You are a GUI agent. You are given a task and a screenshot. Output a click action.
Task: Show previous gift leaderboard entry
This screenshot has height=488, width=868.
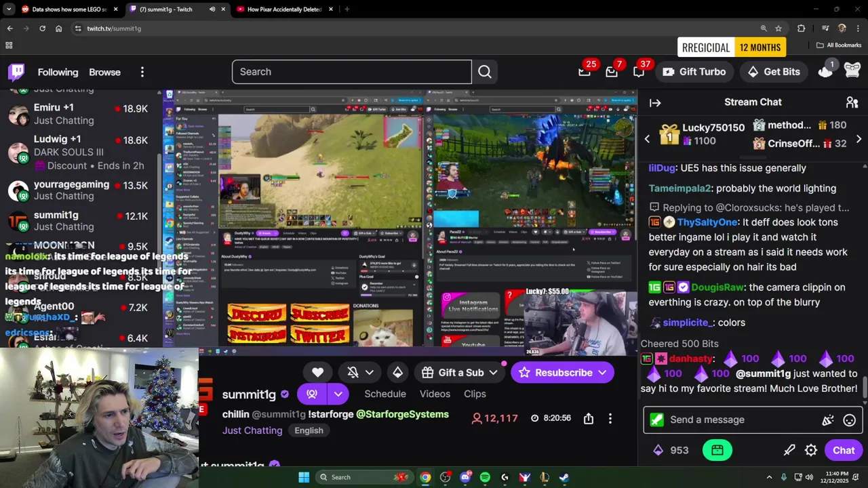click(x=647, y=139)
